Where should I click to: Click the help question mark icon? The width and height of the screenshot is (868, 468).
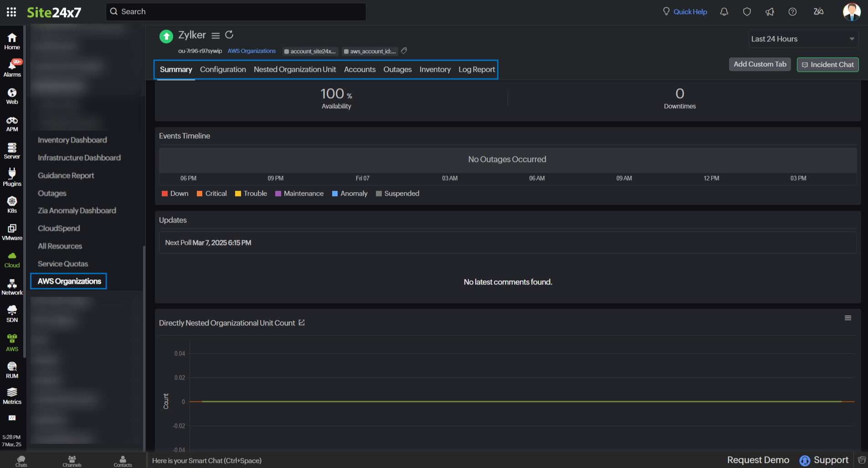(x=792, y=12)
